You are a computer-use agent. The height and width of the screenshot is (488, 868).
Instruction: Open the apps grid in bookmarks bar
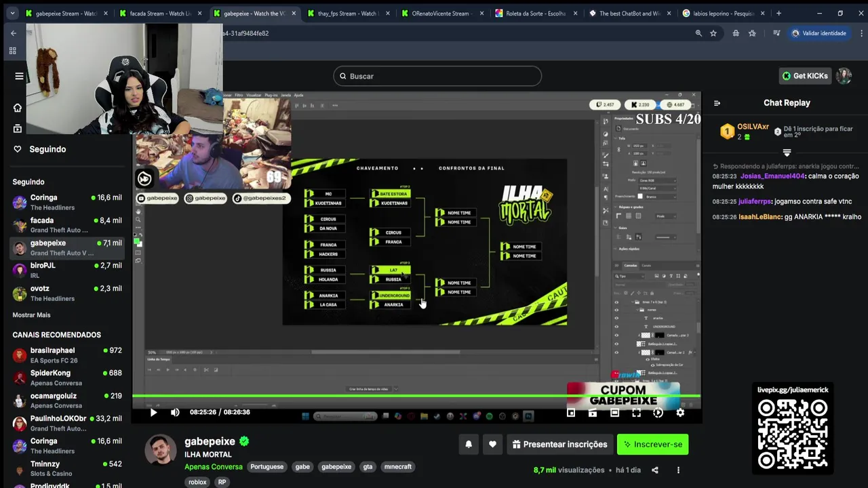(12, 51)
